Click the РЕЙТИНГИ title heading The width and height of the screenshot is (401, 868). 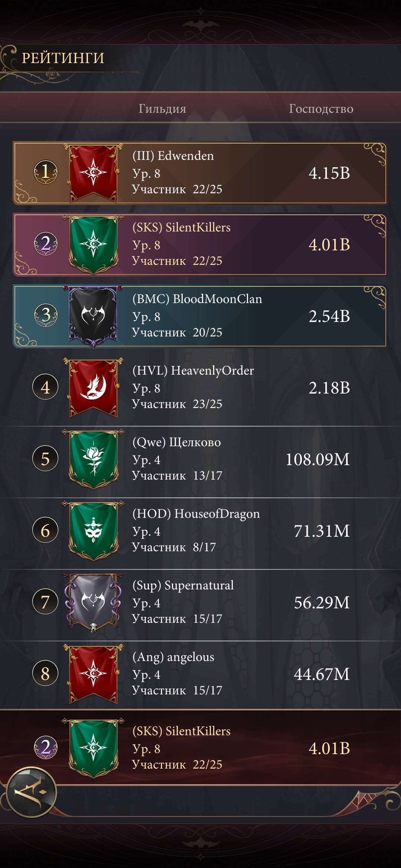tap(63, 58)
